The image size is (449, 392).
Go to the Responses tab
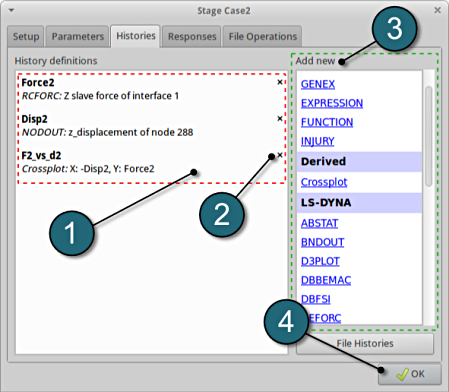click(x=192, y=36)
